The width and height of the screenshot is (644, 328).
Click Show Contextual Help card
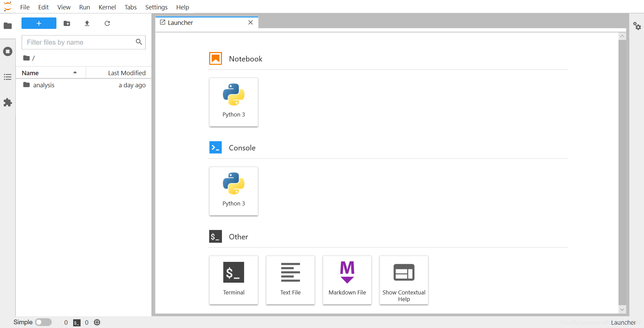(404, 280)
